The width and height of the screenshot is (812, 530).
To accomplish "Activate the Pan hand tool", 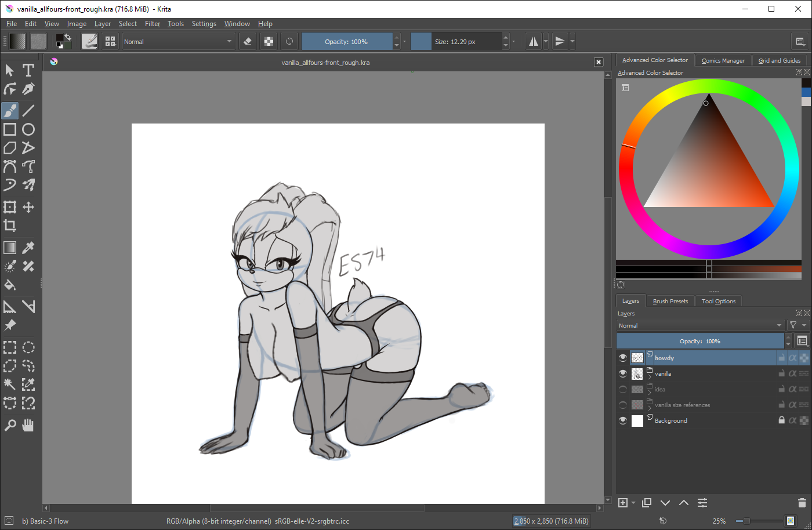I will point(28,425).
